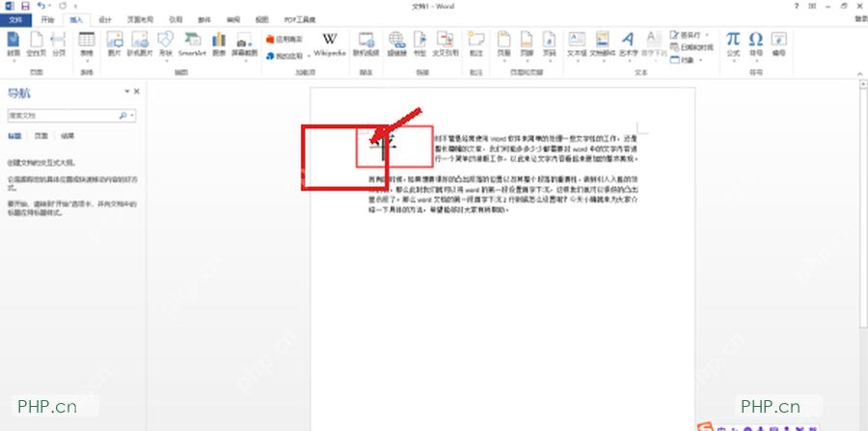Viewport: 868px width, 431px height.
Task: Select the Results (结果) tab in the Navigation pane
Action: 68,136
